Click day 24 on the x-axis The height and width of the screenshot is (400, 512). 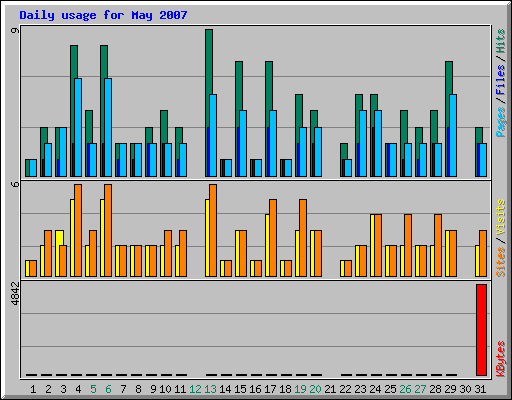point(375,389)
